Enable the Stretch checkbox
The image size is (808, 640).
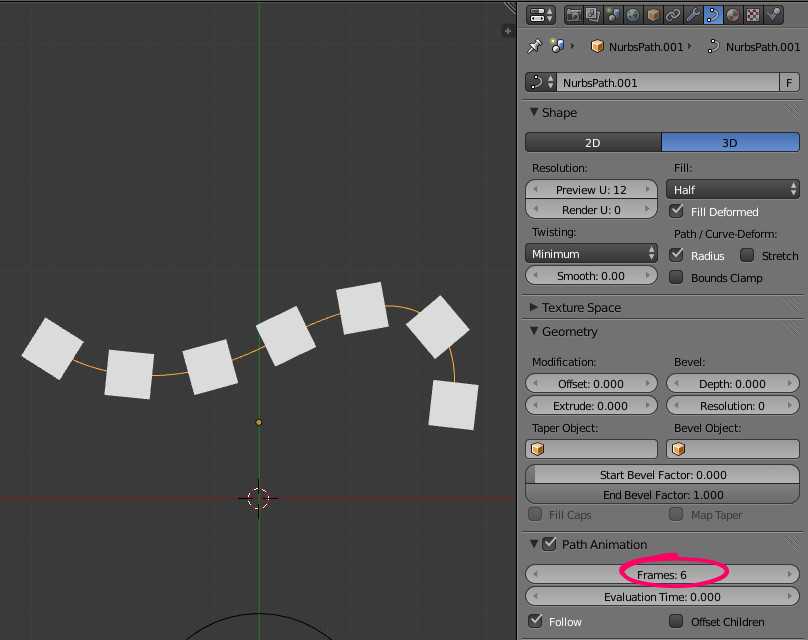pos(747,255)
